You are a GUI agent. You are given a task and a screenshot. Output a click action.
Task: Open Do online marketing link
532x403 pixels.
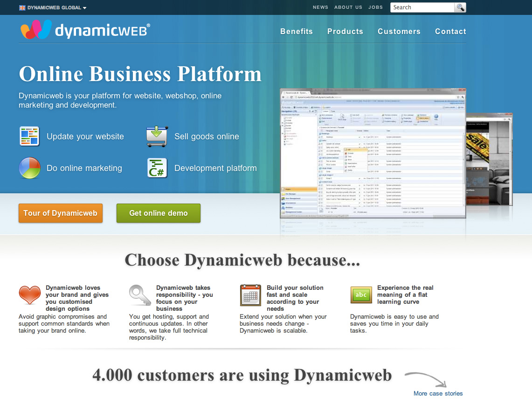(84, 168)
